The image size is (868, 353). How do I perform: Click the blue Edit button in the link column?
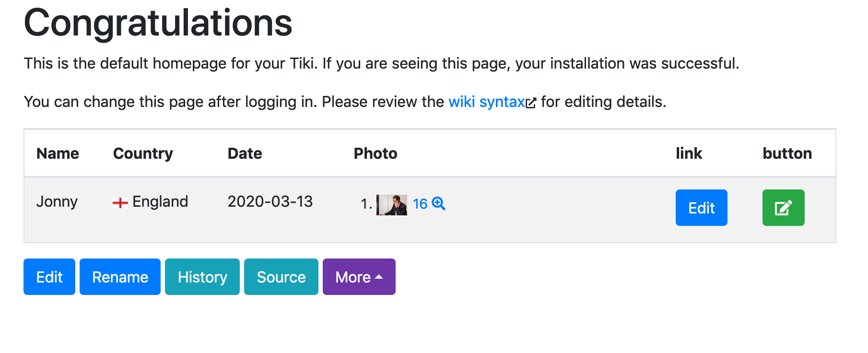click(x=701, y=208)
